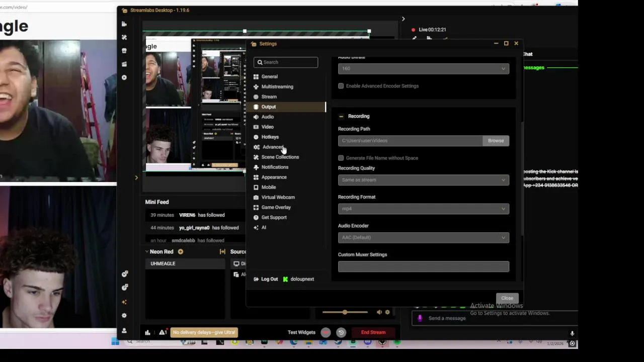Expand the left panel arrow below the preview
Screen dimensions: 644x362
(x=136, y=177)
